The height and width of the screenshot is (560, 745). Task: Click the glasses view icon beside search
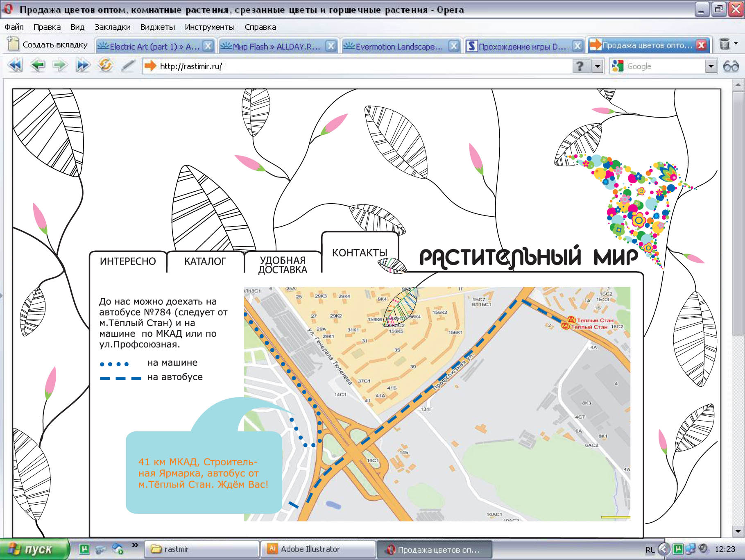(731, 66)
